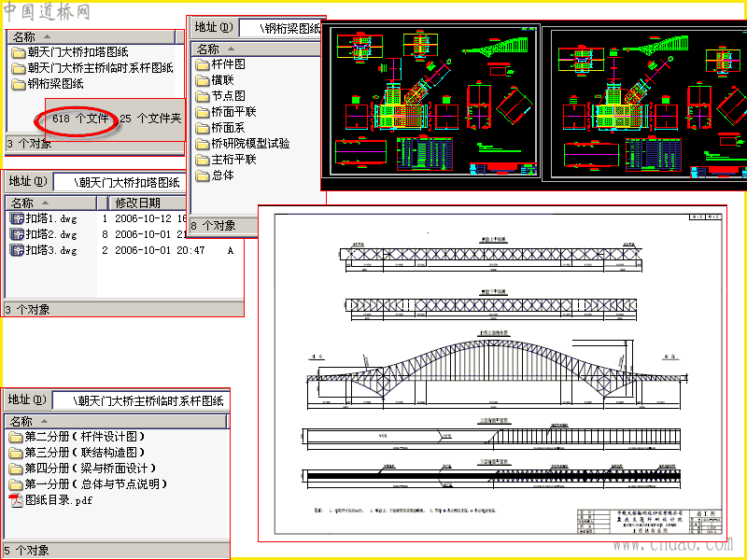Click the circled 618 个文件 count
Viewport: 747px width, 560px height.
click(x=80, y=119)
